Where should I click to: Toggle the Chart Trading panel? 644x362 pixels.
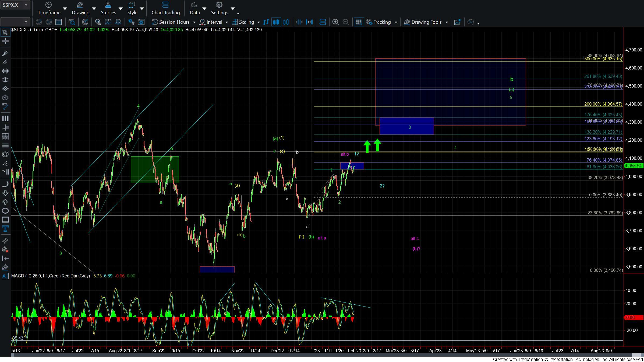tap(166, 8)
